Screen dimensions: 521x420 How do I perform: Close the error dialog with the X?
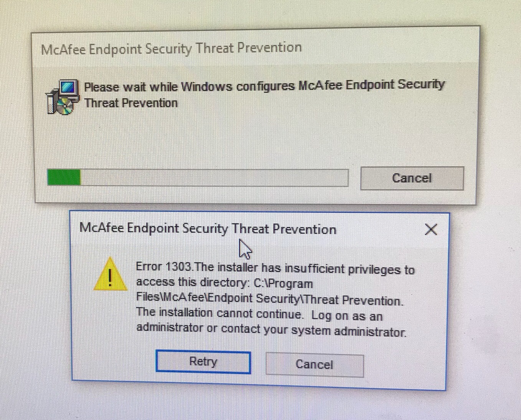pos(431,230)
